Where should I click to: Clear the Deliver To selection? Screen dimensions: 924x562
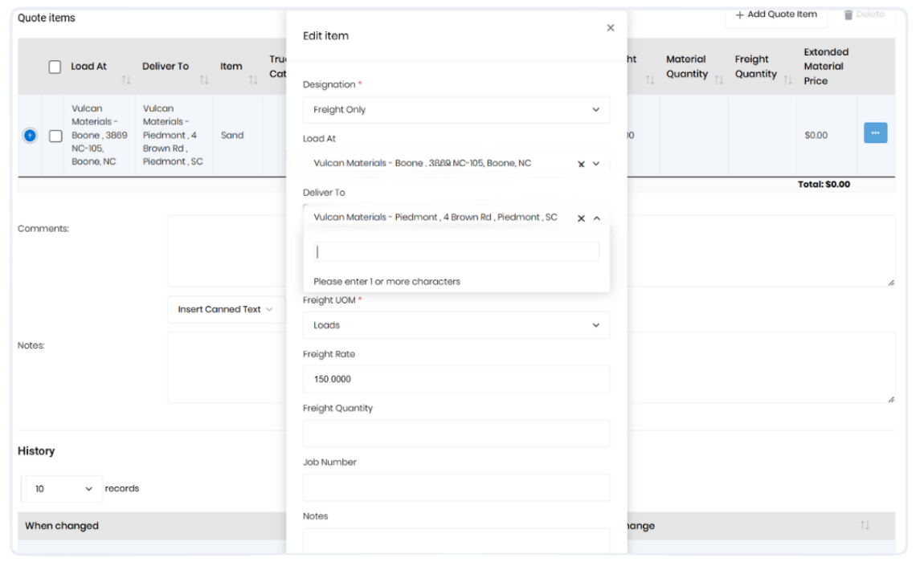tap(581, 218)
